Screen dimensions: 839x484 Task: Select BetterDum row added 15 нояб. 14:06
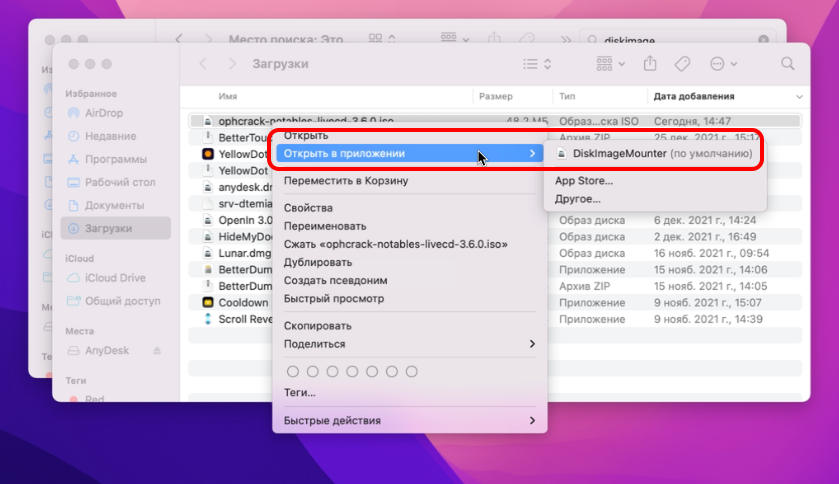495,270
